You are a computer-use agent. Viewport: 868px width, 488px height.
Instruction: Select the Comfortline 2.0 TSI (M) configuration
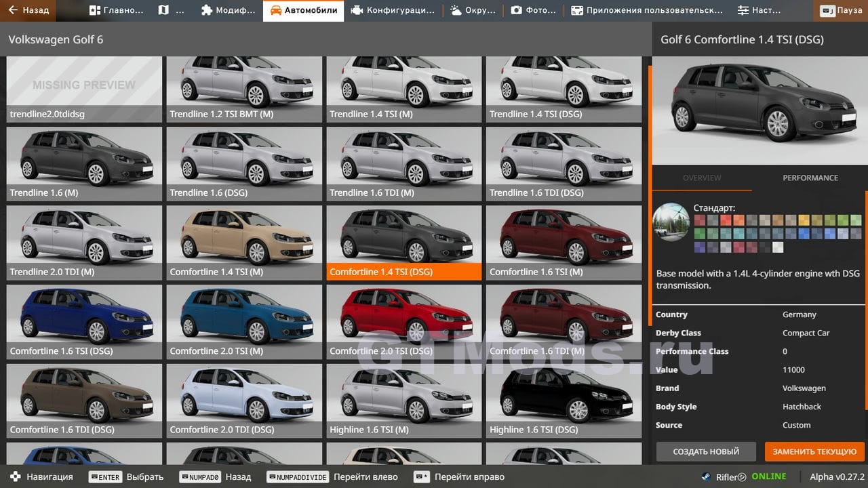point(244,322)
